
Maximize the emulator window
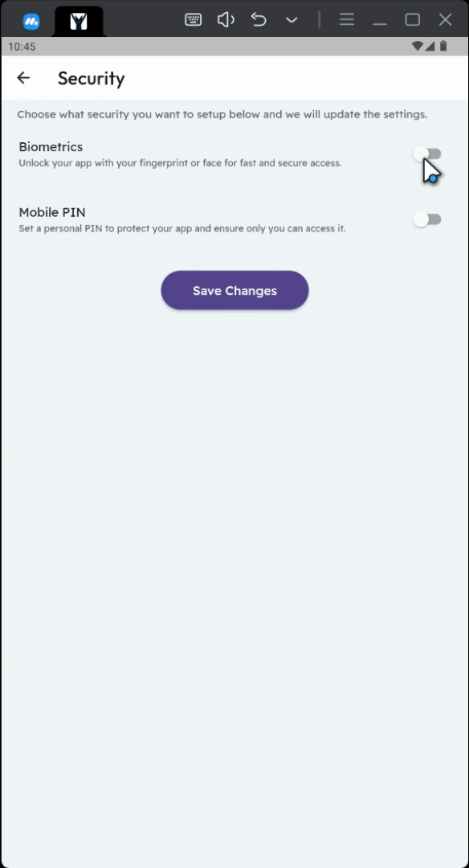point(413,20)
